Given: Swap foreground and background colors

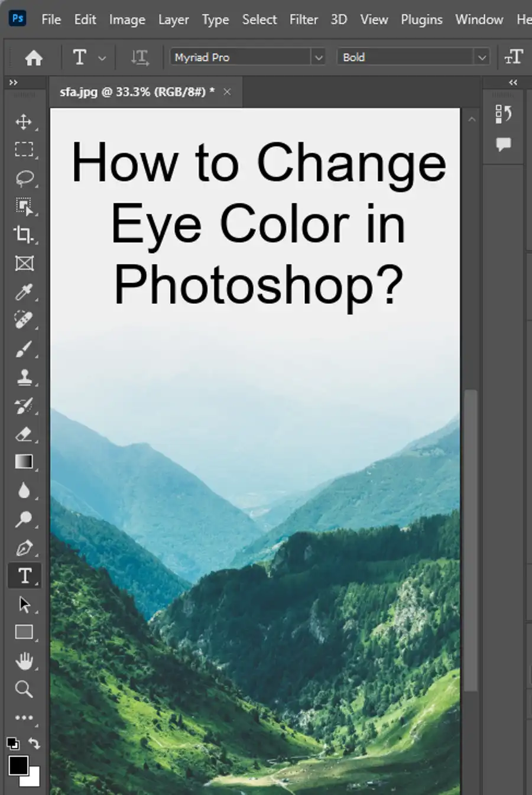Looking at the screenshot, I should tap(34, 743).
